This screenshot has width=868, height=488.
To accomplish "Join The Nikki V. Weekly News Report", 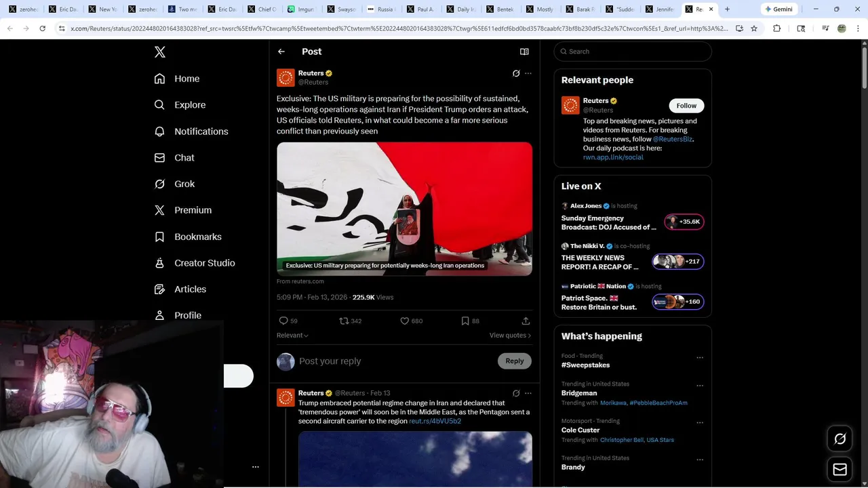I will pos(678,262).
